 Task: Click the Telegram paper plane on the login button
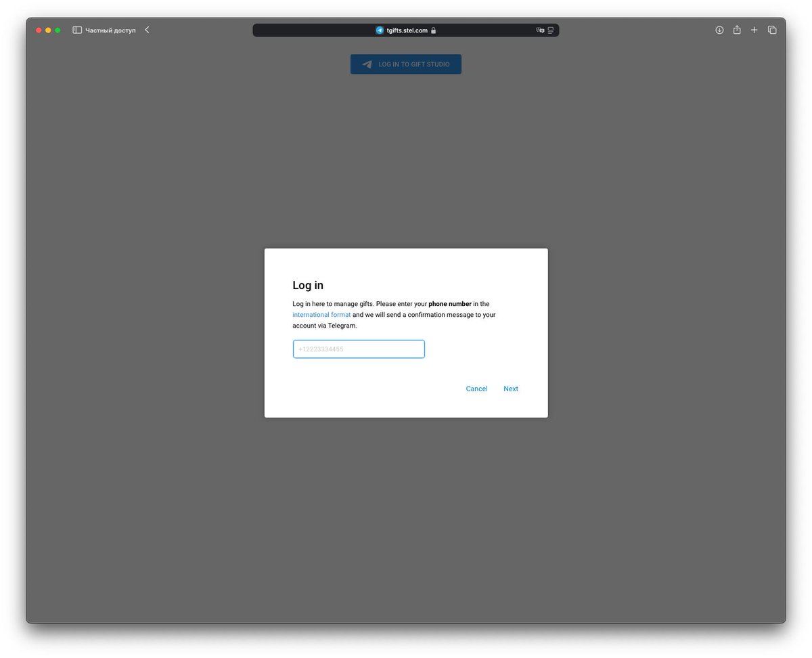[366, 64]
